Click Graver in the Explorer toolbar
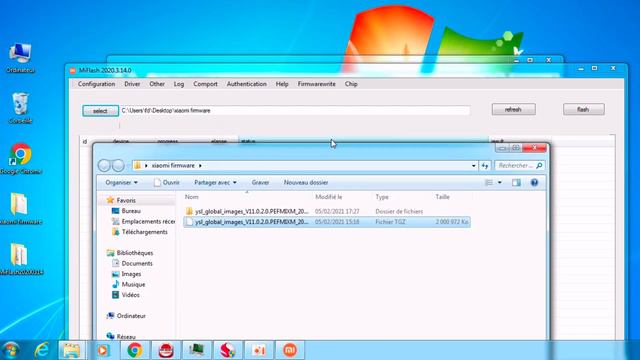 (260, 182)
